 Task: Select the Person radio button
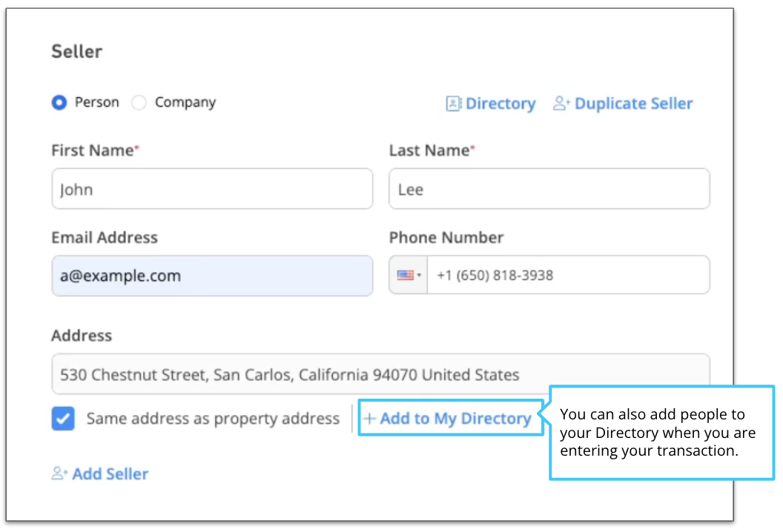click(59, 102)
